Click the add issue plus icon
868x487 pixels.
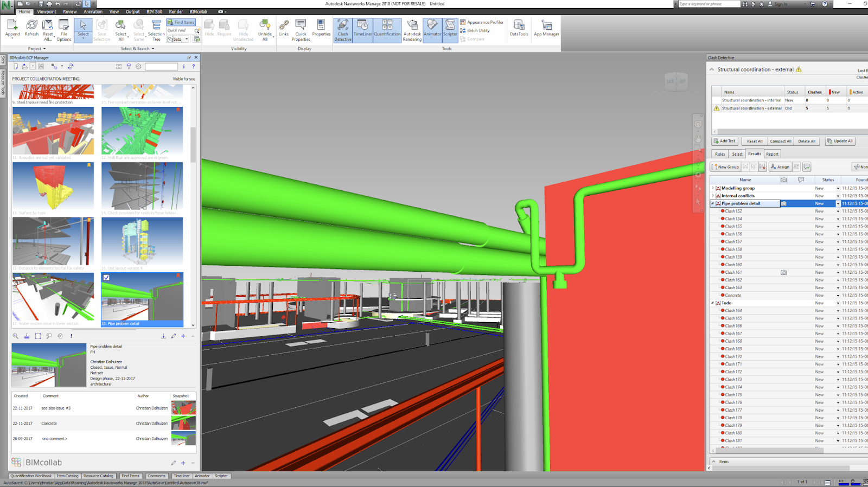tap(183, 336)
